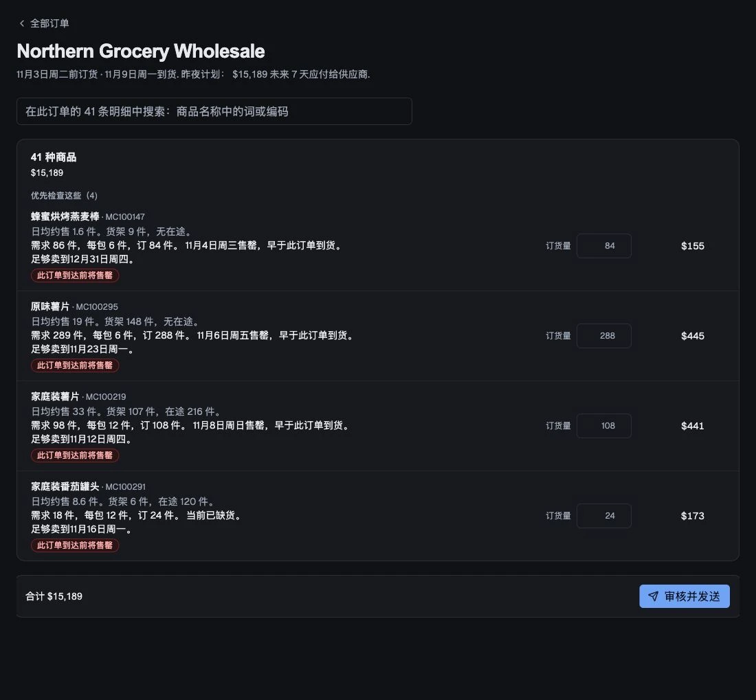Click the 审核并发送 button

click(684, 596)
